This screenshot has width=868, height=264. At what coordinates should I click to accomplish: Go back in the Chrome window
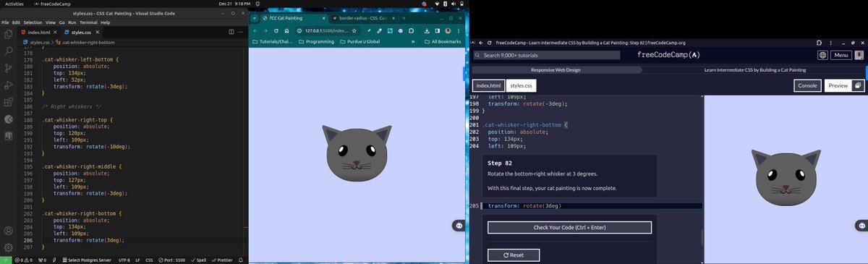(x=255, y=30)
